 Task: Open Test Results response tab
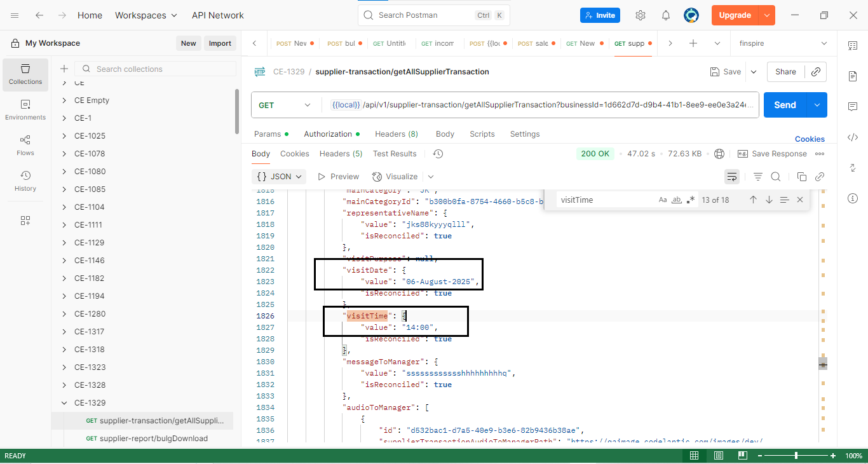click(x=395, y=154)
